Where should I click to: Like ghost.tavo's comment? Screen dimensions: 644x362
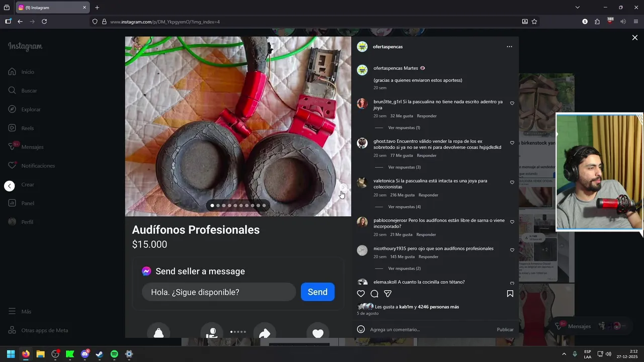click(512, 143)
